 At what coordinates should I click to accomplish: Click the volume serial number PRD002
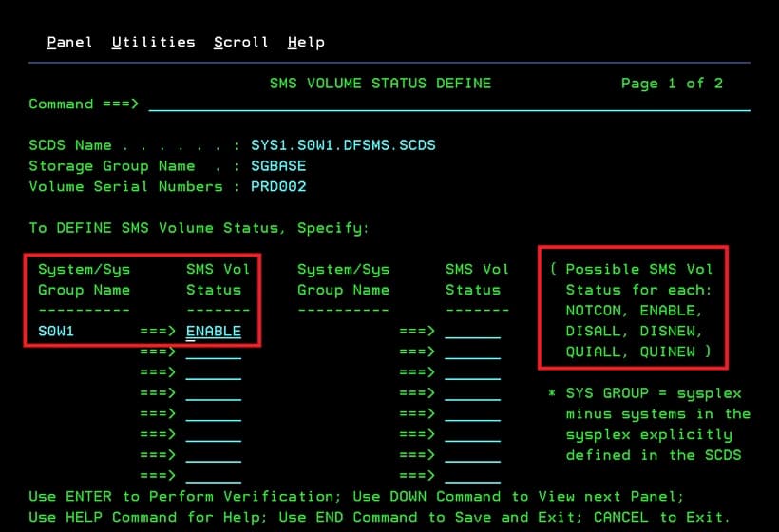[278, 187]
